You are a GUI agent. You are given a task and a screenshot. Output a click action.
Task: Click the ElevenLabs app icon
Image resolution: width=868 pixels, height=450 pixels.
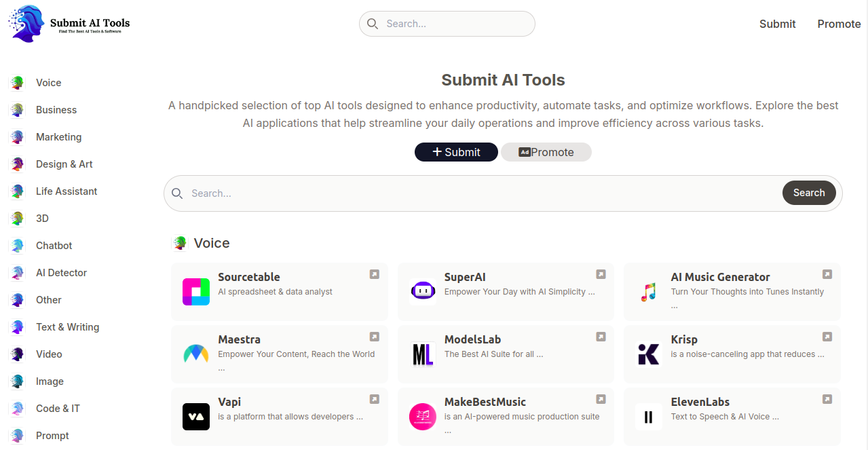649,417
